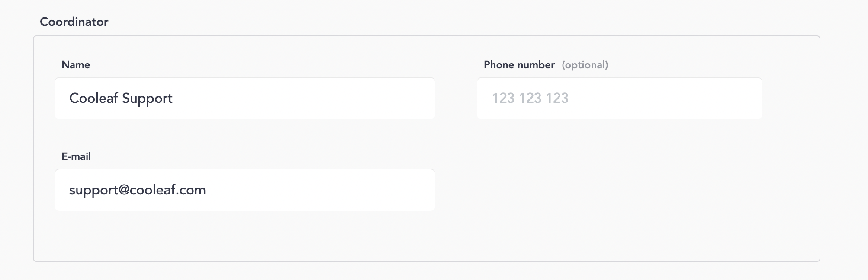Click the word "Support" in the Name field

147,99
